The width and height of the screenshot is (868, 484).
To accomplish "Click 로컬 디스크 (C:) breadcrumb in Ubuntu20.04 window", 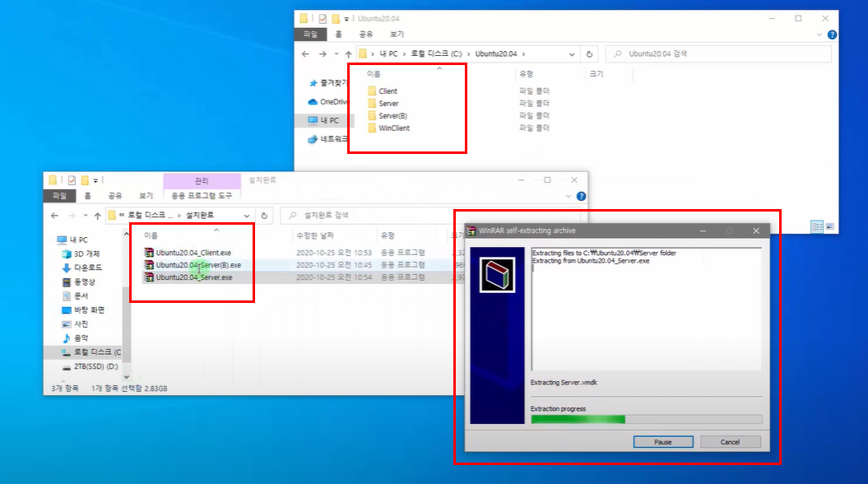I will coord(436,54).
